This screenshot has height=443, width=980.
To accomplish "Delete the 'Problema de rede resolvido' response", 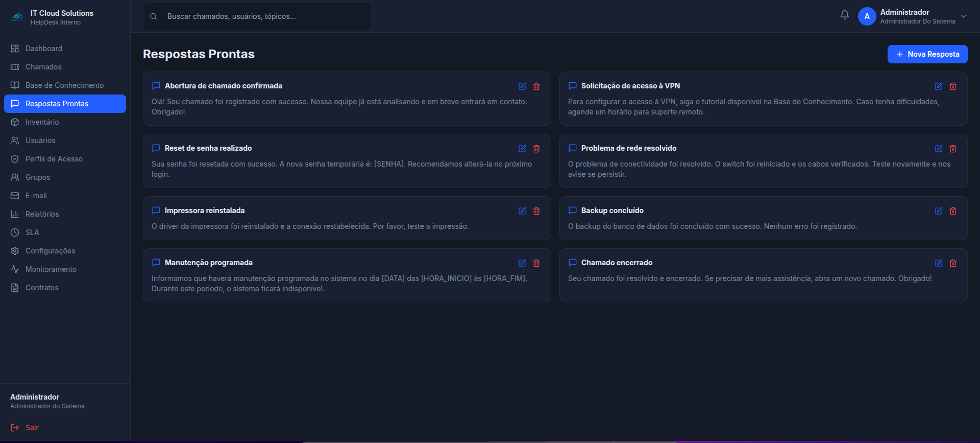I will pos(953,149).
